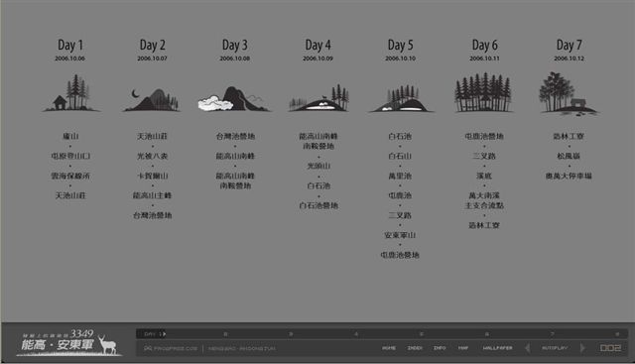The image size is (635, 364).
Task: Click 萬里池 under Day 5
Action: (x=400, y=176)
